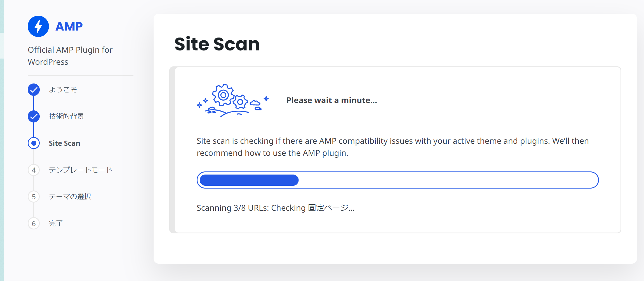Click the empty part of the progress bar
The height and width of the screenshot is (281, 644).
pos(448,180)
